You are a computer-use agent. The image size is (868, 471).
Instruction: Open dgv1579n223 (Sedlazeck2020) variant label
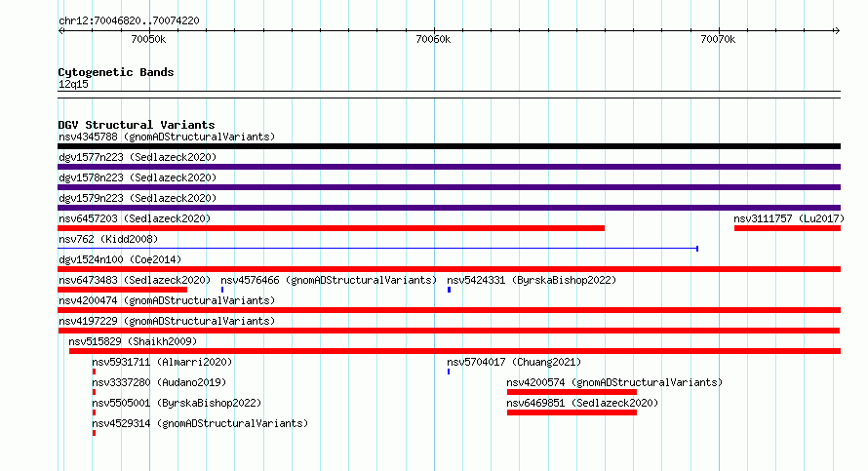138,198
